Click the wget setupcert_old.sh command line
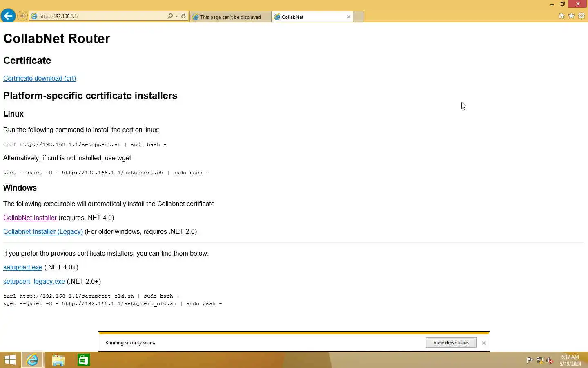Viewport: 588px width, 368px height. (113, 303)
